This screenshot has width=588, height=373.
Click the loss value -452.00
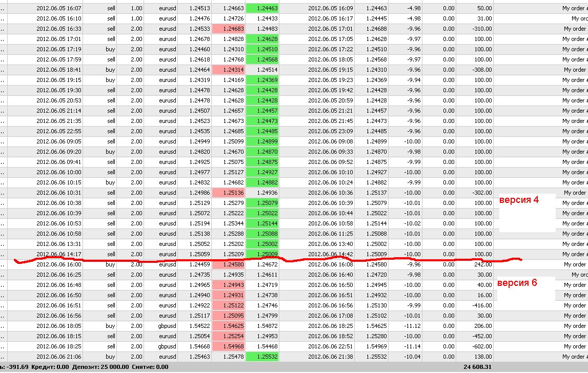482,336
